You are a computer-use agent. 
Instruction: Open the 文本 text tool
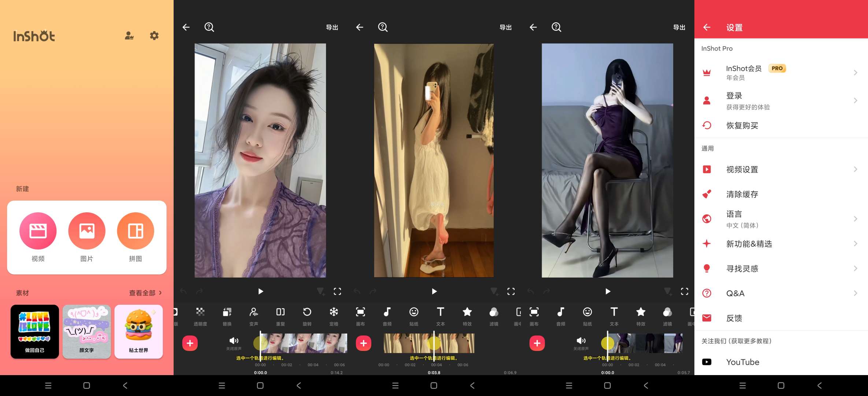click(440, 316)
